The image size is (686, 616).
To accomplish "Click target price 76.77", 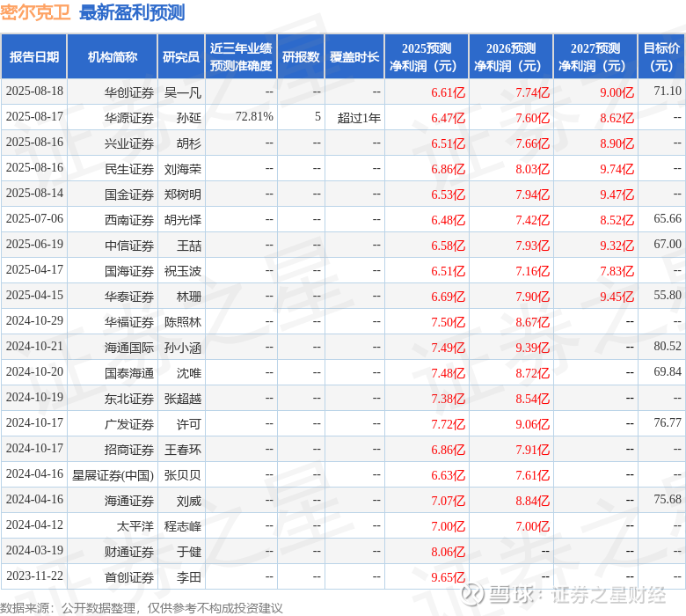I will (668, 422).
